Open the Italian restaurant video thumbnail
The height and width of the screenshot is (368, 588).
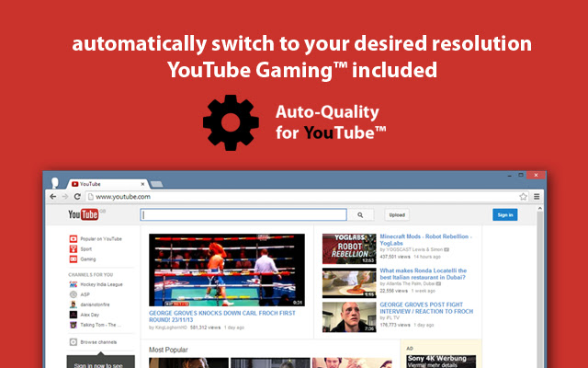coord(349,282)
